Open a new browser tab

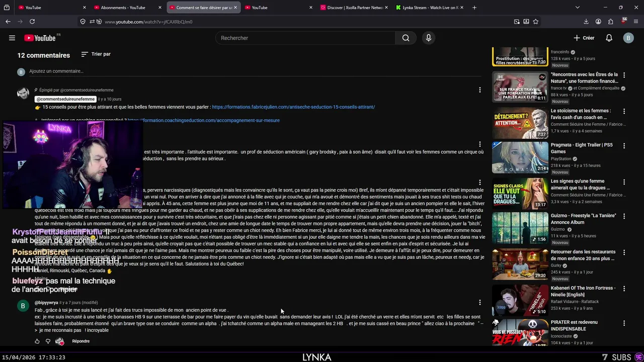474,8
